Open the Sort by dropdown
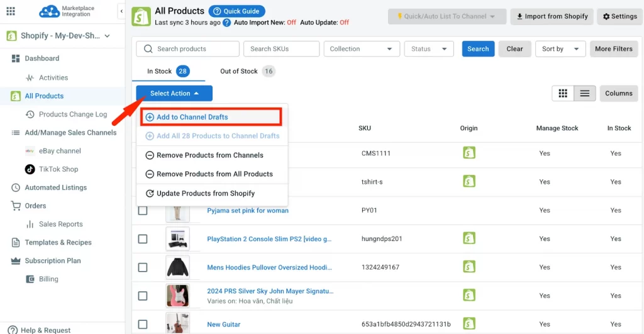The width and height of the screenshot is (644, 334). [560, 49]
